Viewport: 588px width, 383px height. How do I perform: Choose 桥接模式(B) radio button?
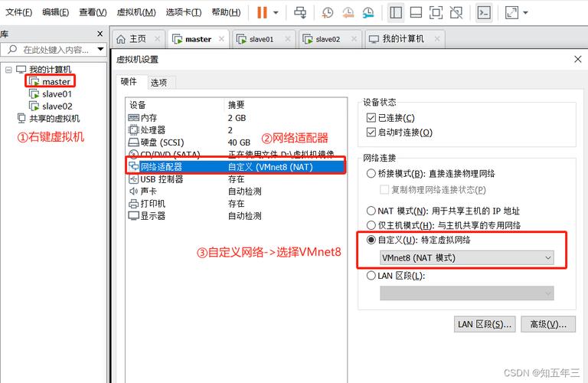point(371,173)
